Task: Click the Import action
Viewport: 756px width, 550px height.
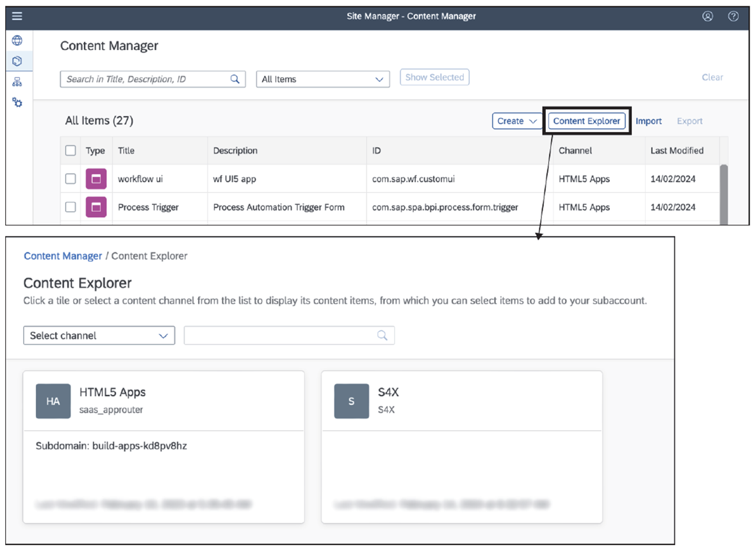Action: [648, 120]
